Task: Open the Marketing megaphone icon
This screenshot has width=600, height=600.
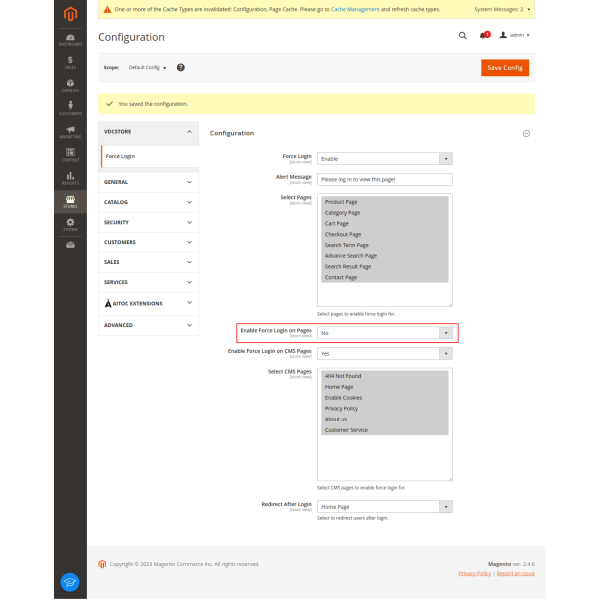Action: click(x=70, y=131)
